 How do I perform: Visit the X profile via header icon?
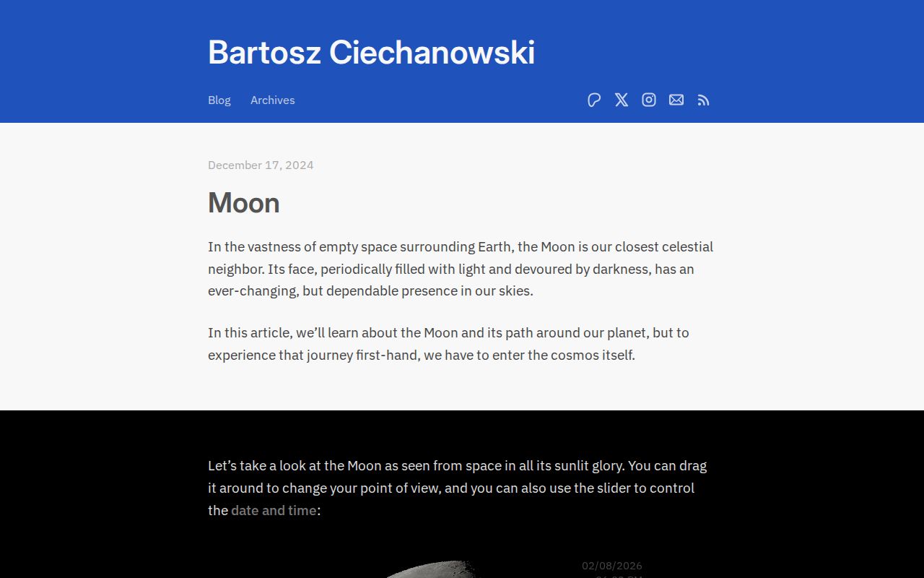click(622, 100)
